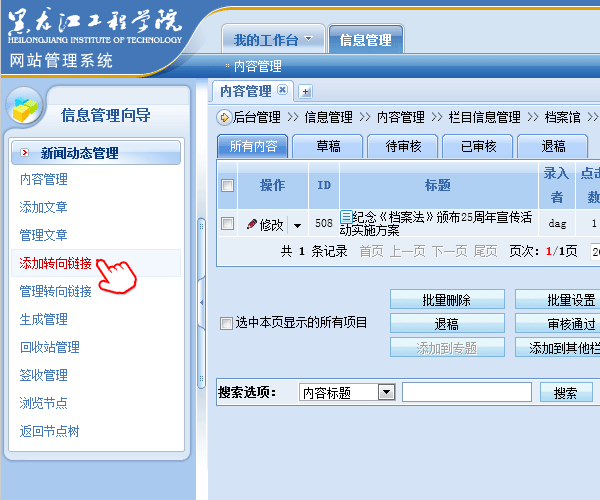The width and height of the screenshot is (600, 500).
Task: Click the search keyword text field
Action: 467,393
